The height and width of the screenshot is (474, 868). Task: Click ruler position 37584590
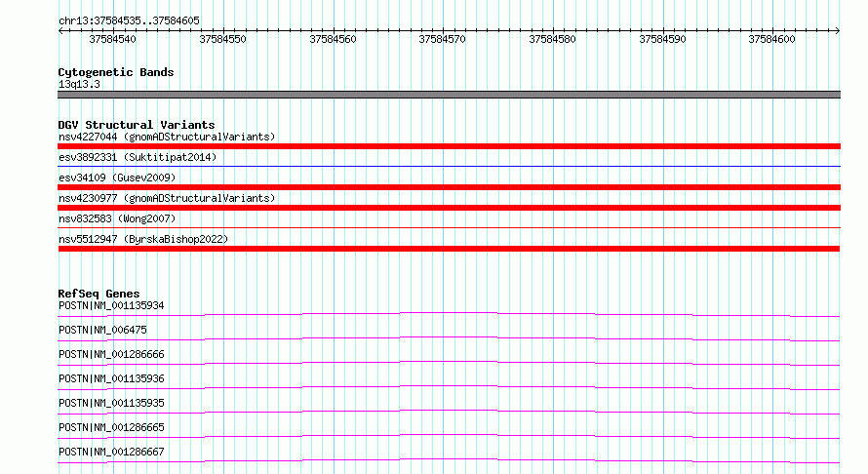pyautogui.click(x=662, y=39)
